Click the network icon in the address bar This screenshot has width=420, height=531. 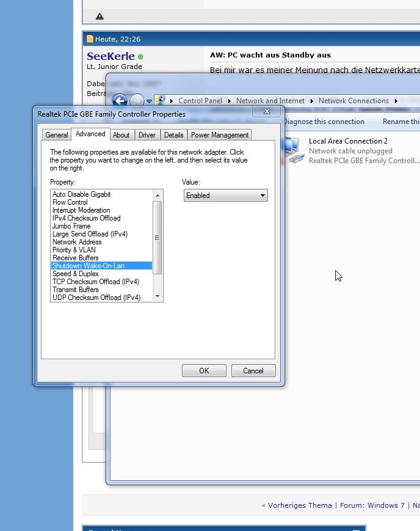[161, 100]
